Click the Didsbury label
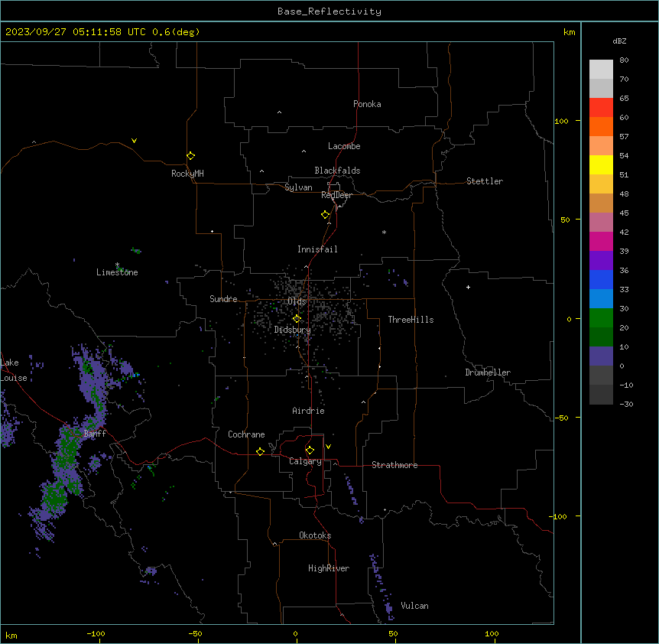 (x=292, y=330)
